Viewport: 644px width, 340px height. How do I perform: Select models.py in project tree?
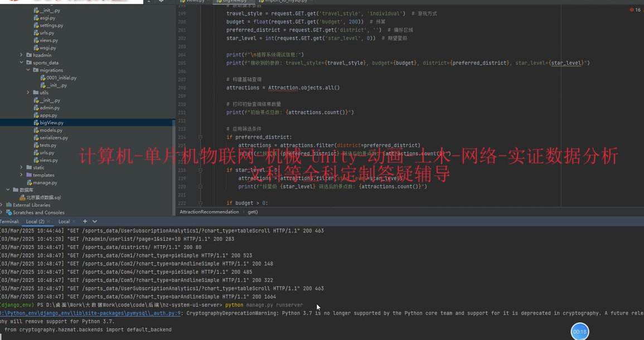click(51, 130)
